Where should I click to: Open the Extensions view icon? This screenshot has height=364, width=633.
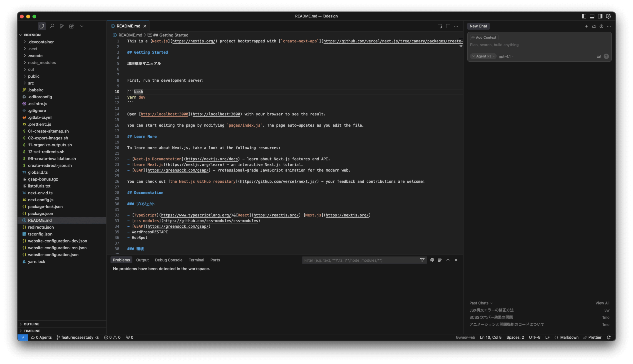[x=72, y=26]
